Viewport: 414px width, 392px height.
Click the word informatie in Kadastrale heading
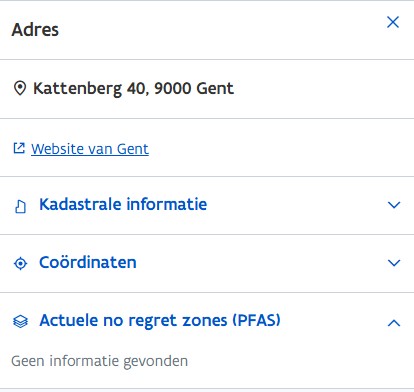[x=167, y=204]
